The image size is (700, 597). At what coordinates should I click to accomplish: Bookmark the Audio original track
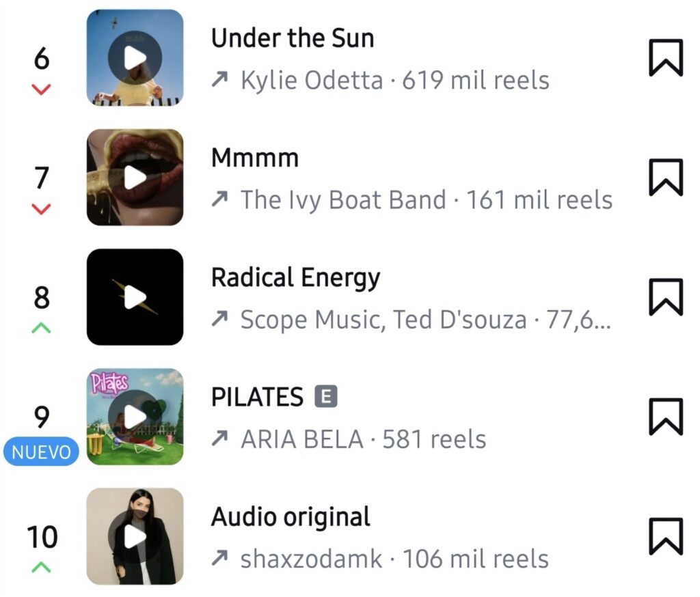pyautogui.click(x=666, y=536)
